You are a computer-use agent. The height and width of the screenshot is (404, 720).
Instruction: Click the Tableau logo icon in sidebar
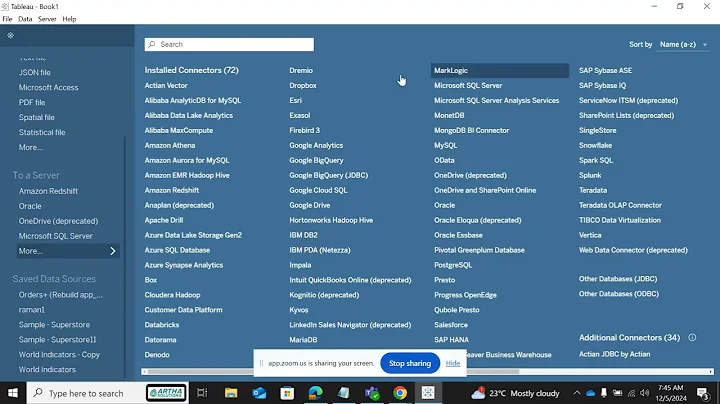click(11, 35)
